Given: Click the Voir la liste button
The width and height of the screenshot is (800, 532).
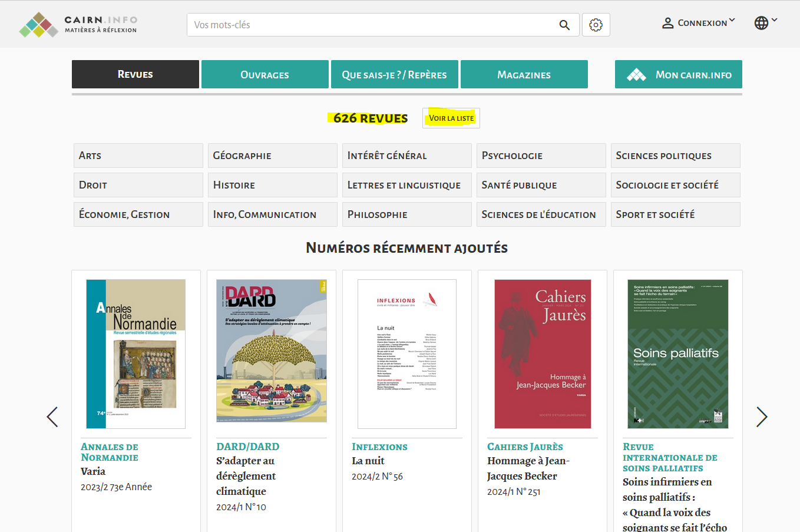Looking at the screenshot, I should pos(451,118).
